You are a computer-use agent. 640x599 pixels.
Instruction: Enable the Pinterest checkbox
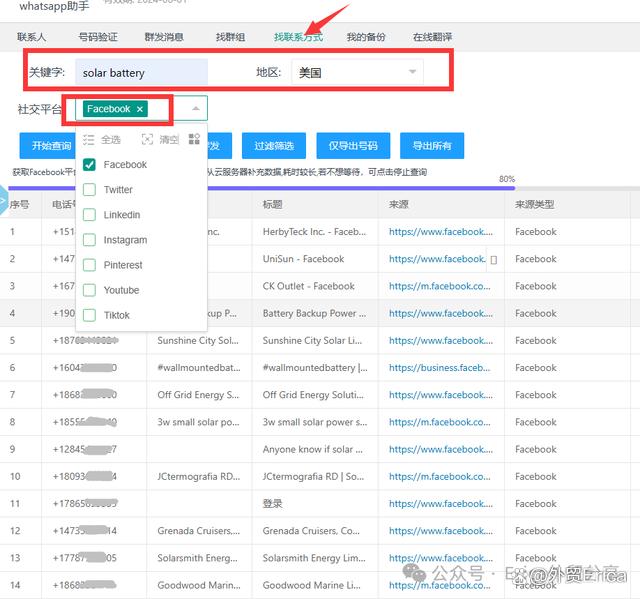pyautogui.click(x=89, y=265)
